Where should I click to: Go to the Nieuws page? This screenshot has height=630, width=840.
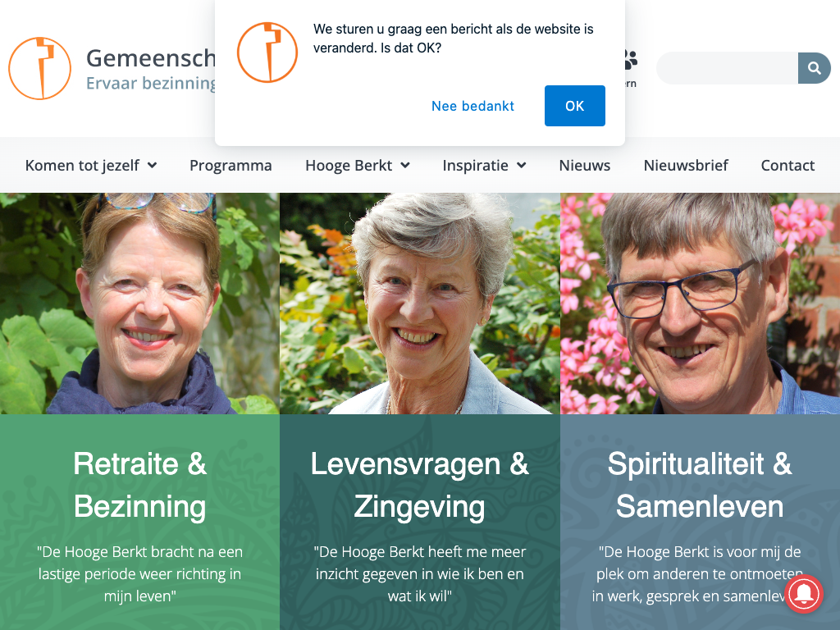coord(585,165)
